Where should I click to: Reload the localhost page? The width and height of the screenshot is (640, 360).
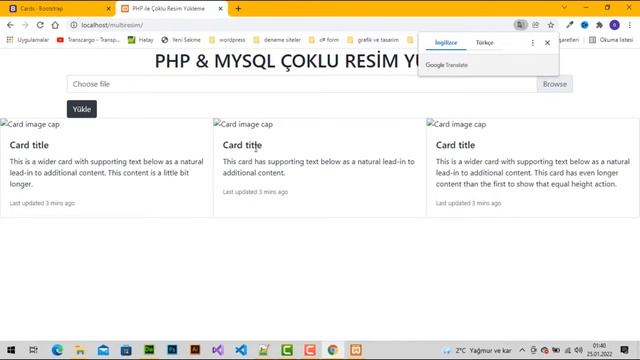(x=40, y=25)
